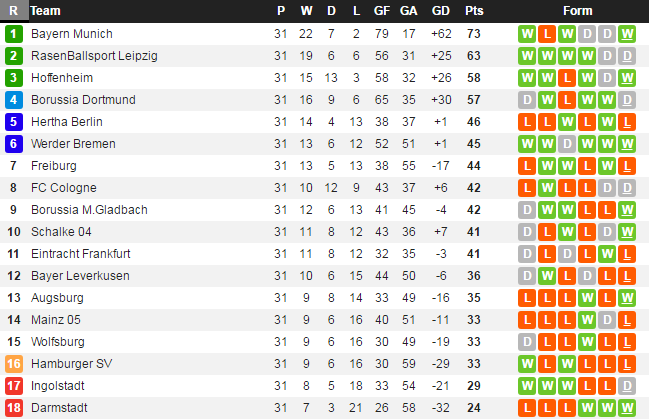Click the green rank 1 badge
649x419 pixels.
coord(13,34)
